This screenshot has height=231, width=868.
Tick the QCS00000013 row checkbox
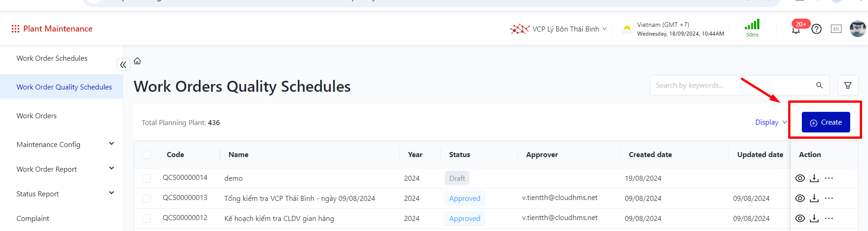146,199
